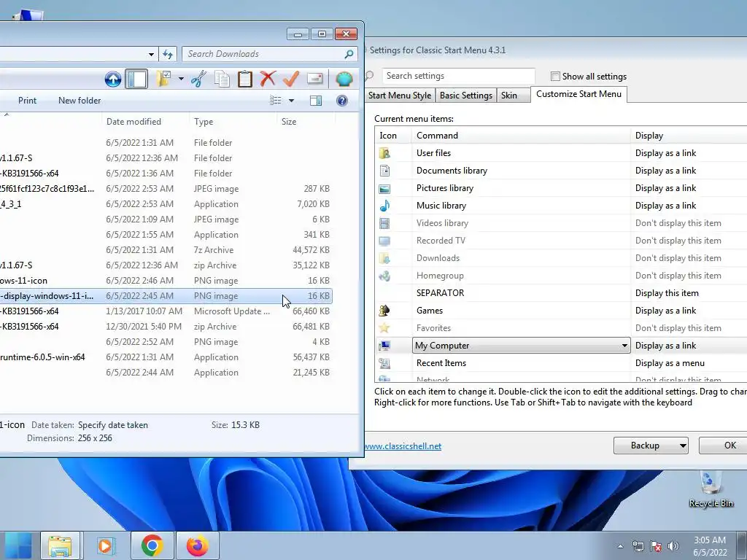This screenshot has width=747, height=560.
Task: Switch to the Basic Settings tab
Action: [466, 96]
